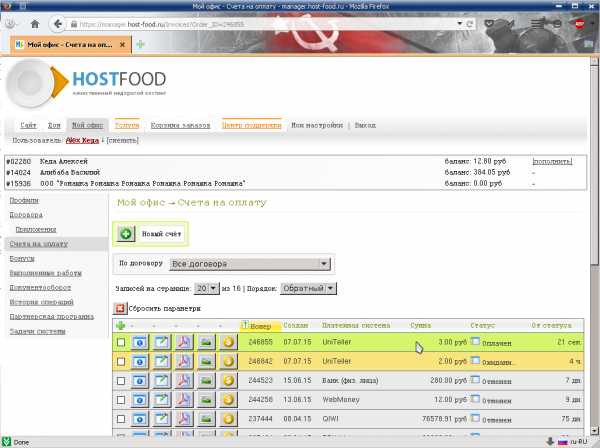
Task: Click the PDF icon for invoice 246842
Action: pos(184,361)
